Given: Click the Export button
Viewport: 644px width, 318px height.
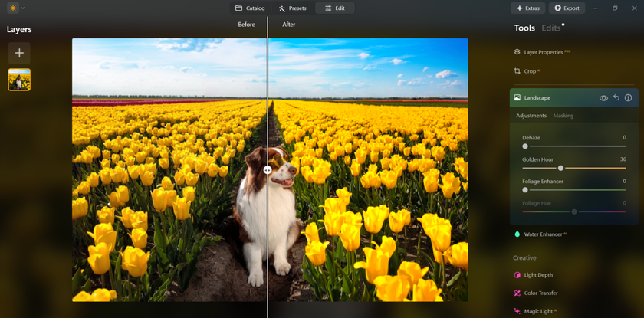Looking at the screenshot, I should pyautogui.click(x=567, y=8).
